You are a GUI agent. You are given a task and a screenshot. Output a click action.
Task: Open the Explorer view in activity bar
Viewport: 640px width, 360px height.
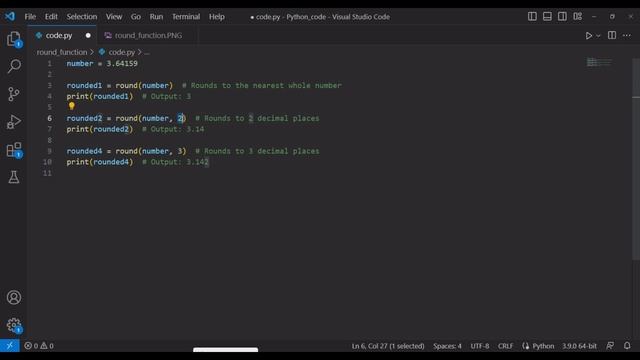tap(14, 39)
